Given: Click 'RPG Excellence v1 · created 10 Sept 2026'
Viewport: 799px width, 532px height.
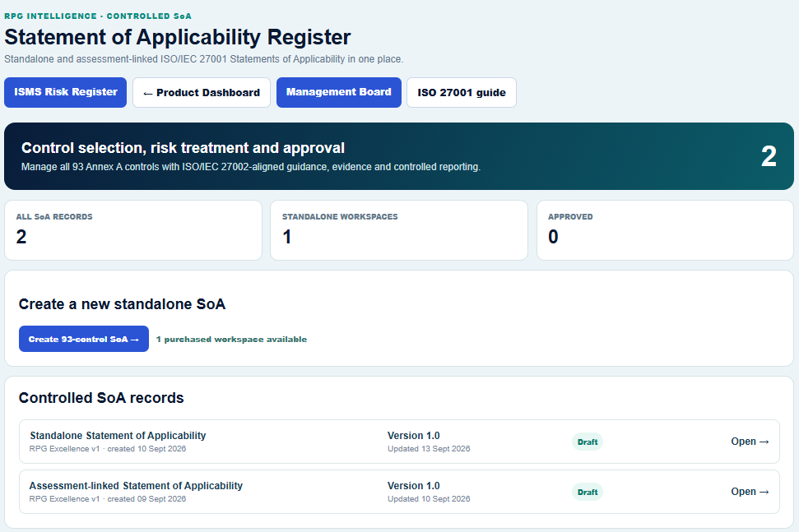Looking at the screenshot, I should 108,449.
